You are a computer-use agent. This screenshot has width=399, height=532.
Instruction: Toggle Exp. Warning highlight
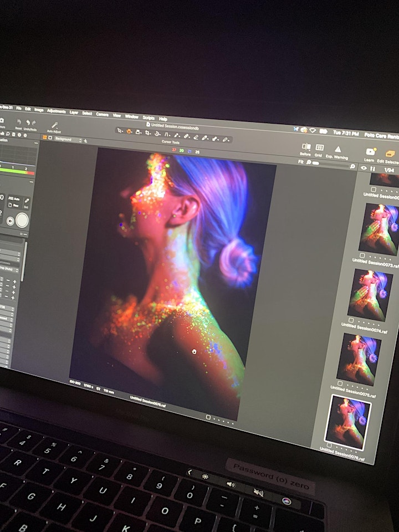click(x=337, y=149)
